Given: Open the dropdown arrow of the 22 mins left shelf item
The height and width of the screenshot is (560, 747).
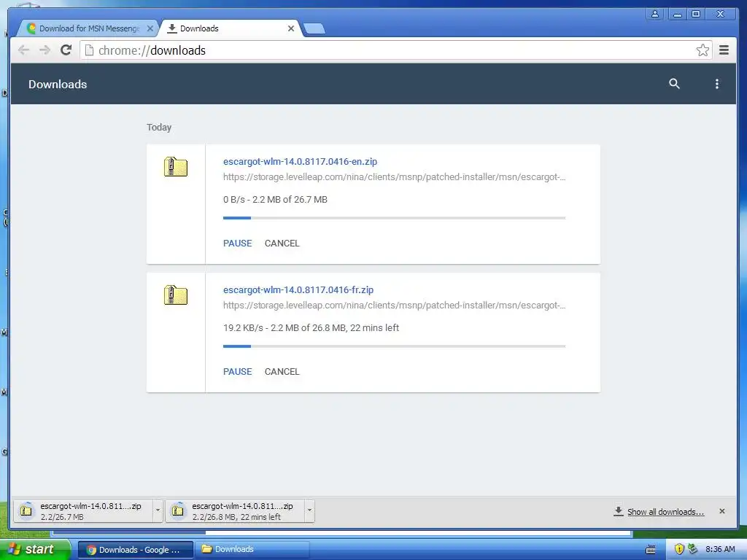Looking at the screenshot, I should pyautogui.click(x=309, y=511).
